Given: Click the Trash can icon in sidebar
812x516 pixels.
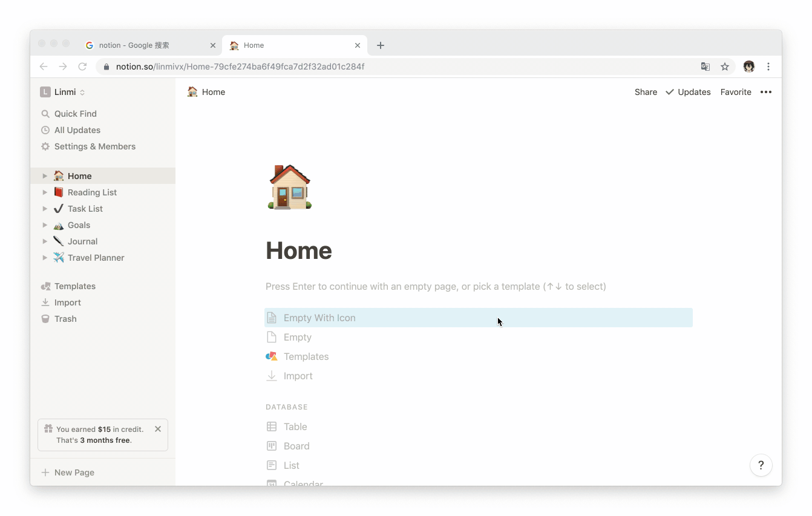Looking at the screenshot, I should tap(45, 319).
